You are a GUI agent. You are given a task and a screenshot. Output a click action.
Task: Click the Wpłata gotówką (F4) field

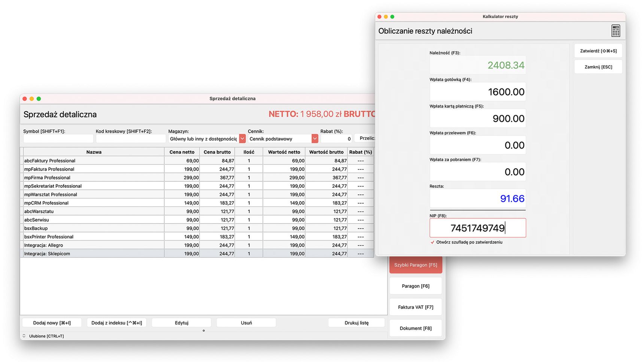[478, 92]
